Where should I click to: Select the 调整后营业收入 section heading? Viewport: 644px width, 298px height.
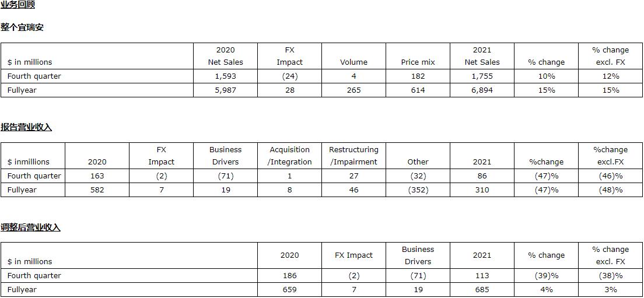[x=30, y=227]
